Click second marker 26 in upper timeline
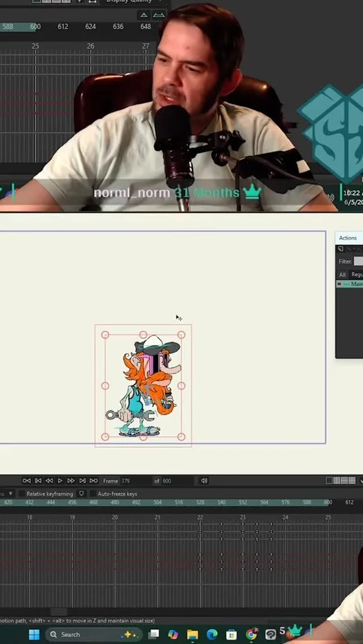 90,46
